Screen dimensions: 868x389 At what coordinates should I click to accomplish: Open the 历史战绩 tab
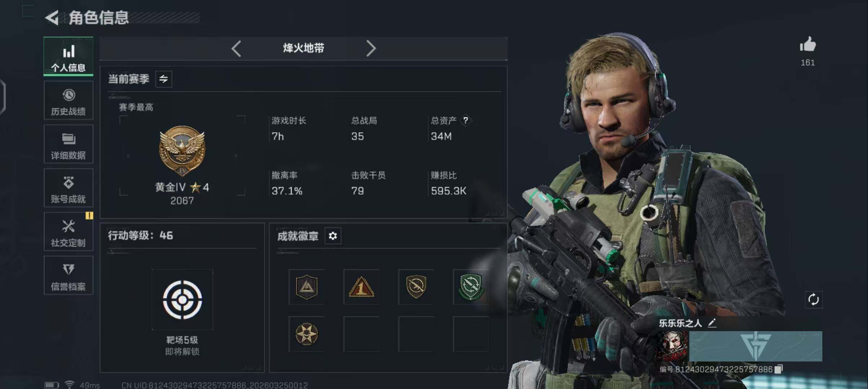click(x=68, y=100)
